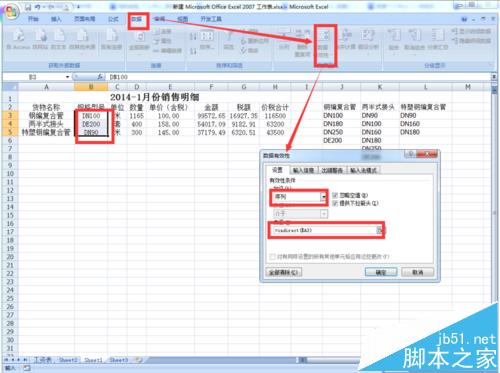Click the fx insert function icon
This screenshot has height=373, width=500.
coord(100,77)
